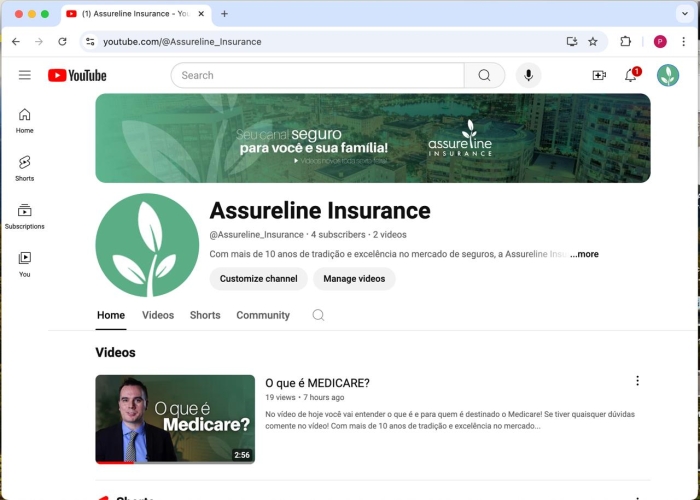Viewport: 700px width, 500px height.
Task: Click the Manage videos button
Action: click(x=354, y=279)
